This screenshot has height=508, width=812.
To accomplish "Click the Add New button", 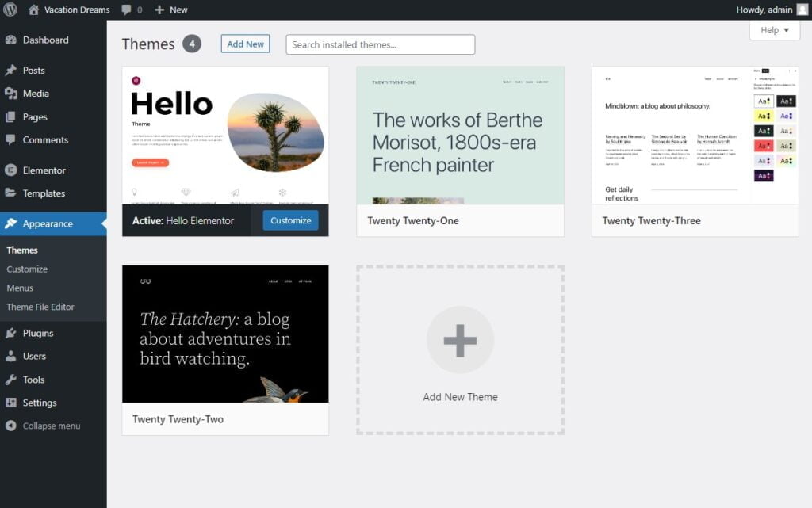I will [246, 44].
